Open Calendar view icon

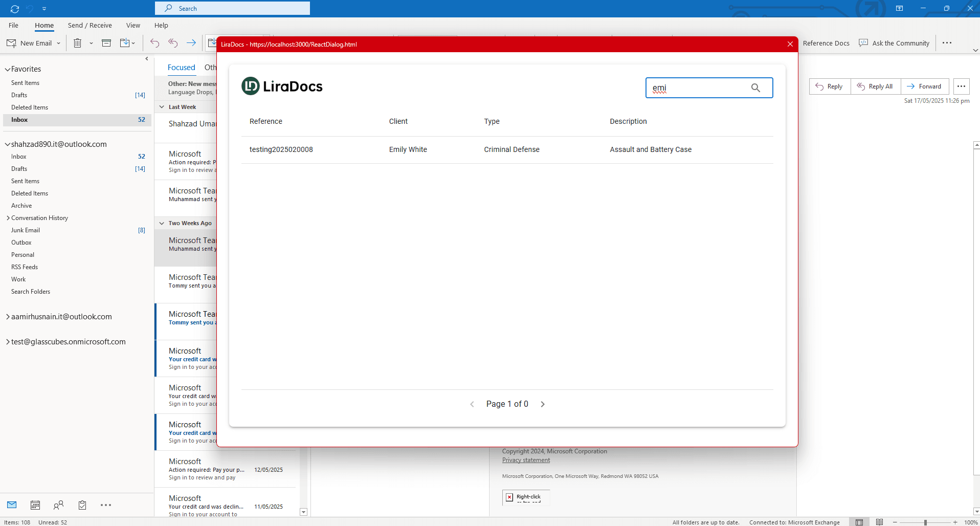(x=35, y=505)
